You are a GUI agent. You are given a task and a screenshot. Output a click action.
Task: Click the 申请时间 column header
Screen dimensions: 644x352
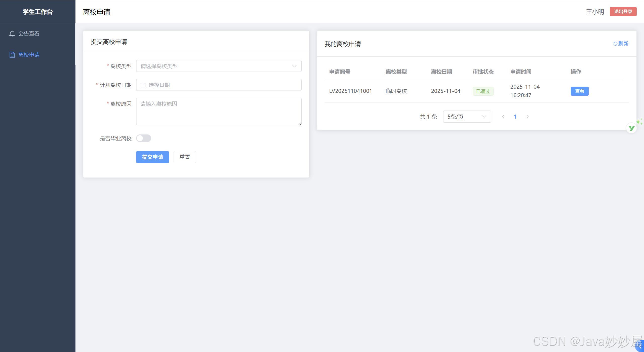coord(521,72)
